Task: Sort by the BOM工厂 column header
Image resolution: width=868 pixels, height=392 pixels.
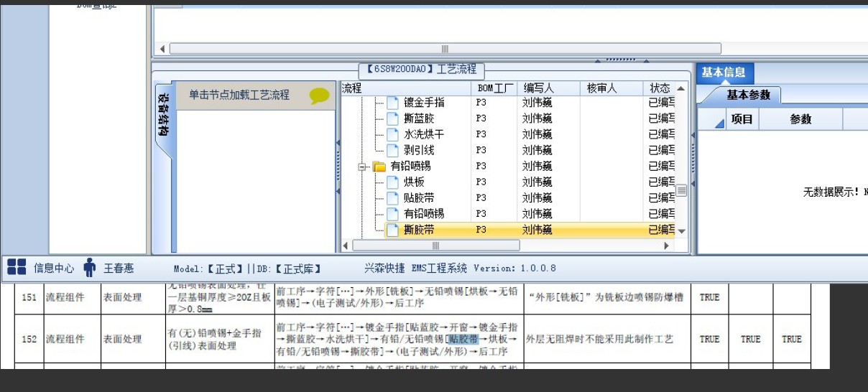Action: [x=494, y=88]
